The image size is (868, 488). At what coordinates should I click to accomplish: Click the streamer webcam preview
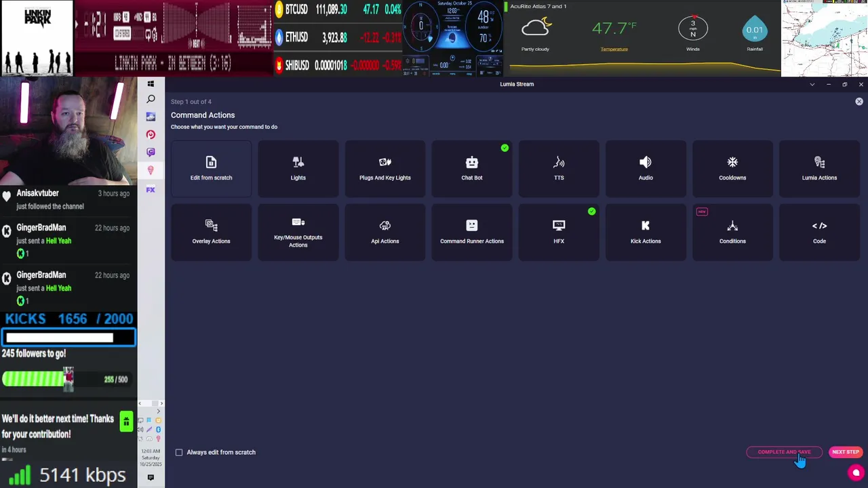tap(68, 131)
